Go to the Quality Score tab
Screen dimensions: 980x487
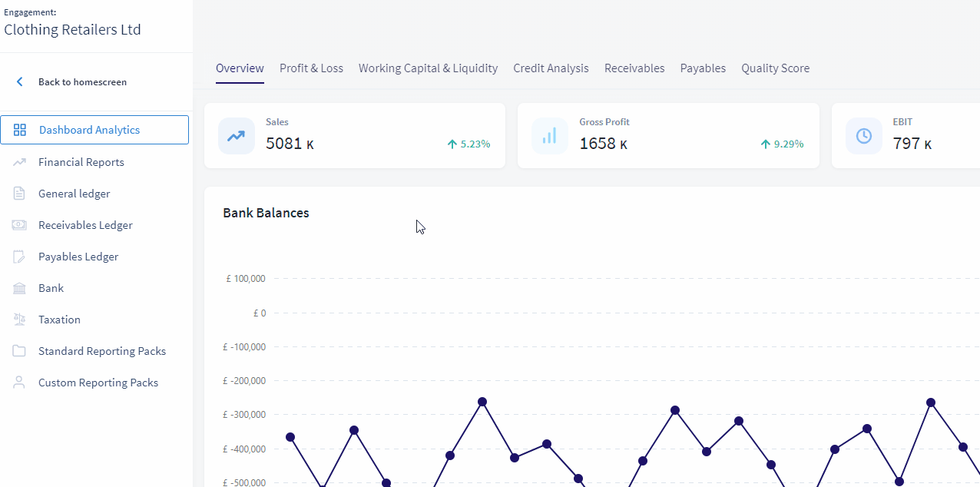click(775, 68)
